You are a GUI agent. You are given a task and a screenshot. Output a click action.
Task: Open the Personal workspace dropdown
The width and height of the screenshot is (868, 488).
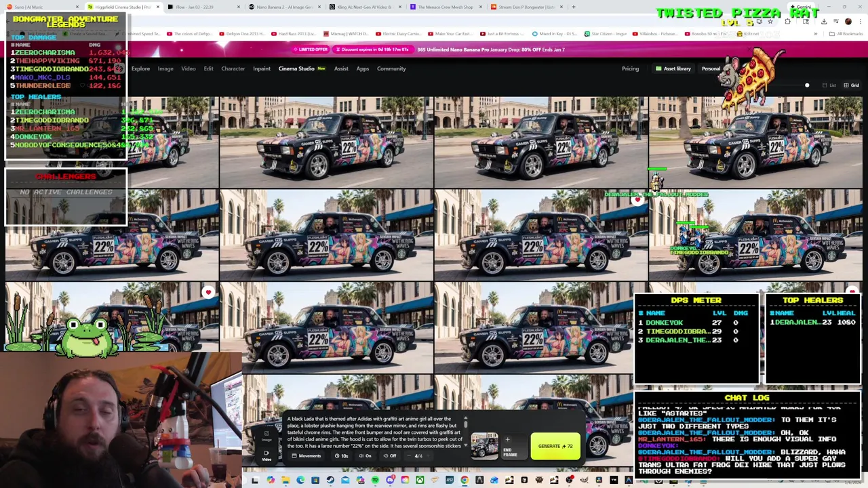(711, 68)
